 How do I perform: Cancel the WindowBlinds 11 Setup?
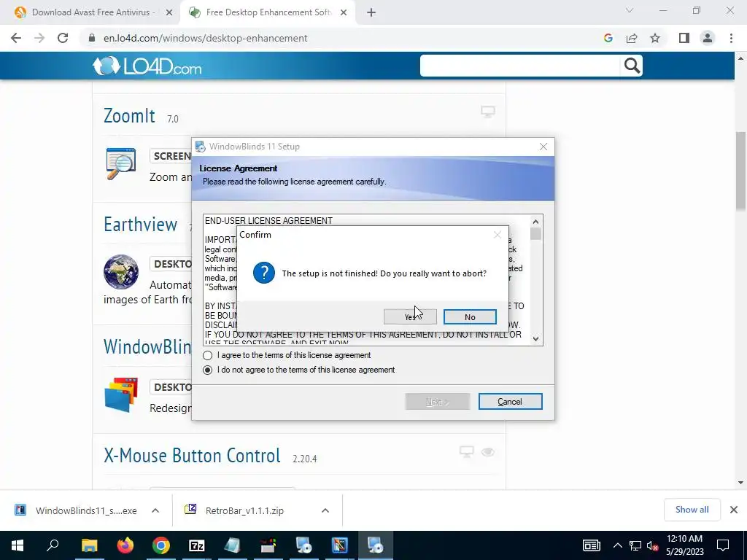(510, 402)
